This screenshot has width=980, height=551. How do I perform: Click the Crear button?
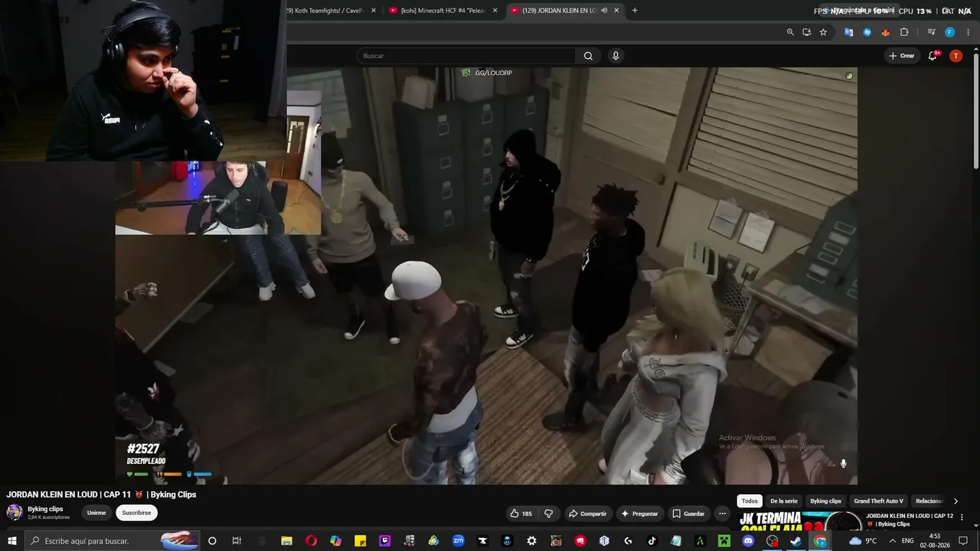tap(902, 56)
